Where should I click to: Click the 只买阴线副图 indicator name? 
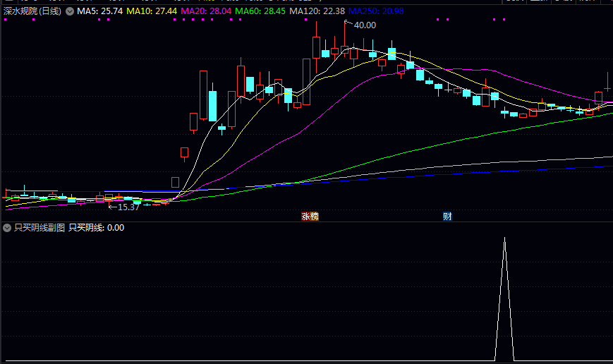click(x=40, y=228)
